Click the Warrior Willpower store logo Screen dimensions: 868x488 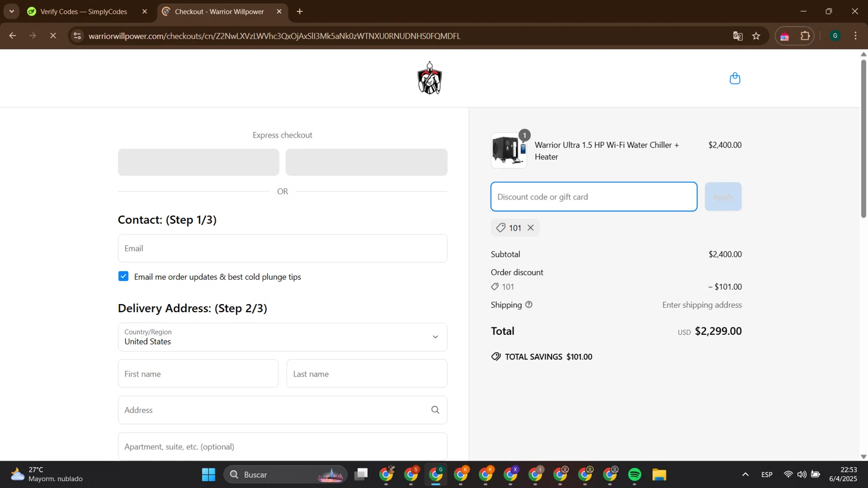click(x=430, y=78)
